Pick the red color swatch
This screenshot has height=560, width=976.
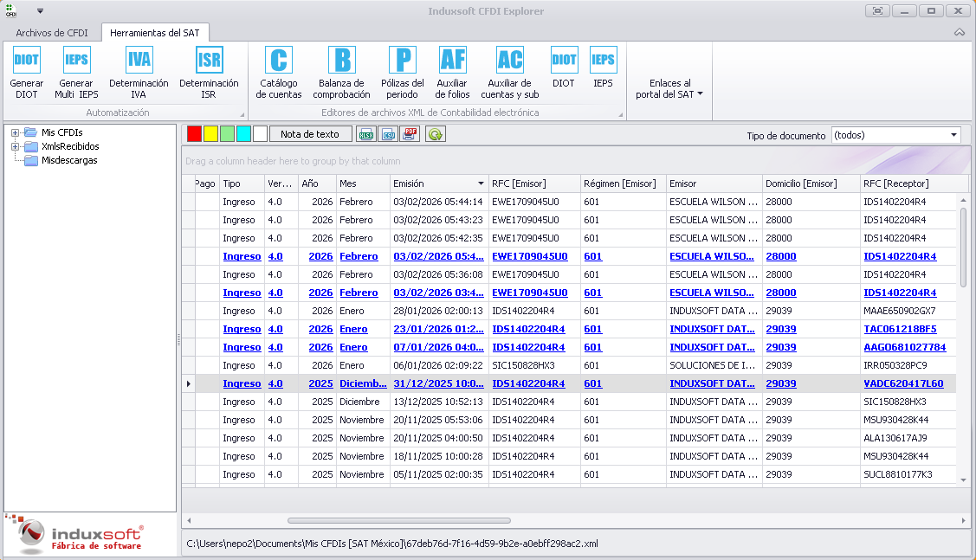click(x=194, y=134)
